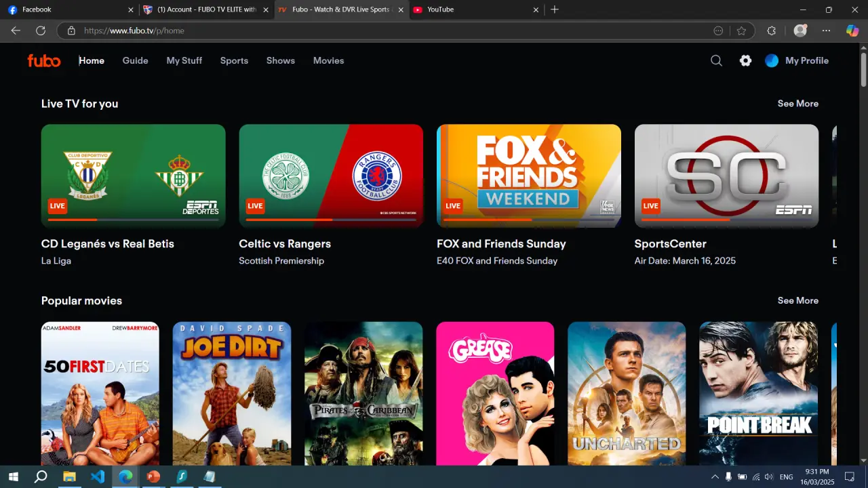Open the Shows menu item

pos(281,61)
